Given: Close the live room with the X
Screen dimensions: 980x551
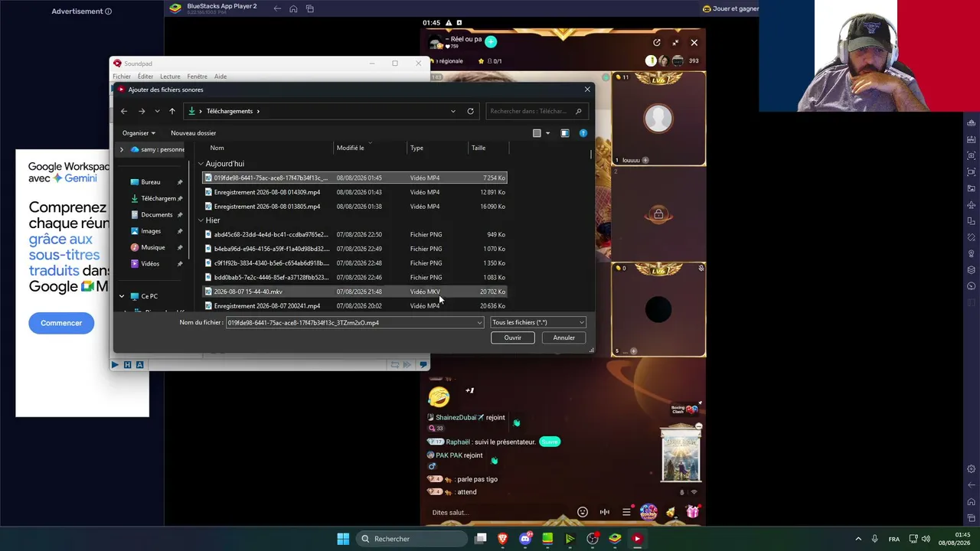Looking at the screenshot, I should coord(694,43).
